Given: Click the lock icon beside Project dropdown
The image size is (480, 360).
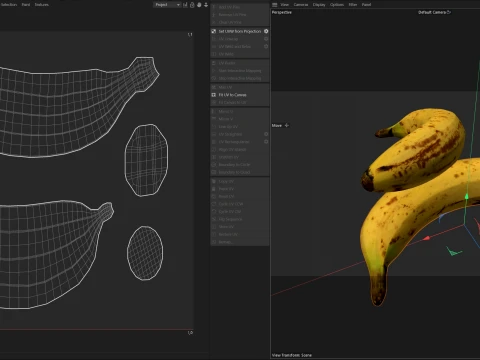Looking at the screenshot, I should click(192, 5).
